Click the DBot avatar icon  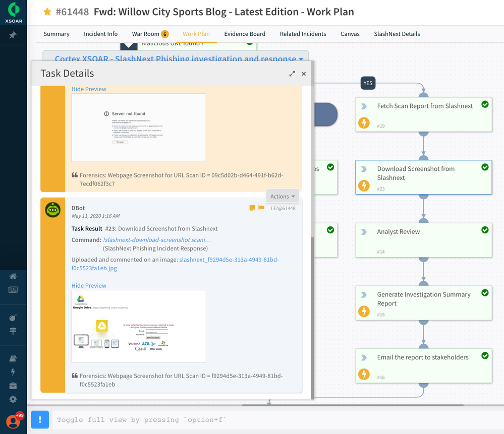pyautogui.click(x=52, y=210)
